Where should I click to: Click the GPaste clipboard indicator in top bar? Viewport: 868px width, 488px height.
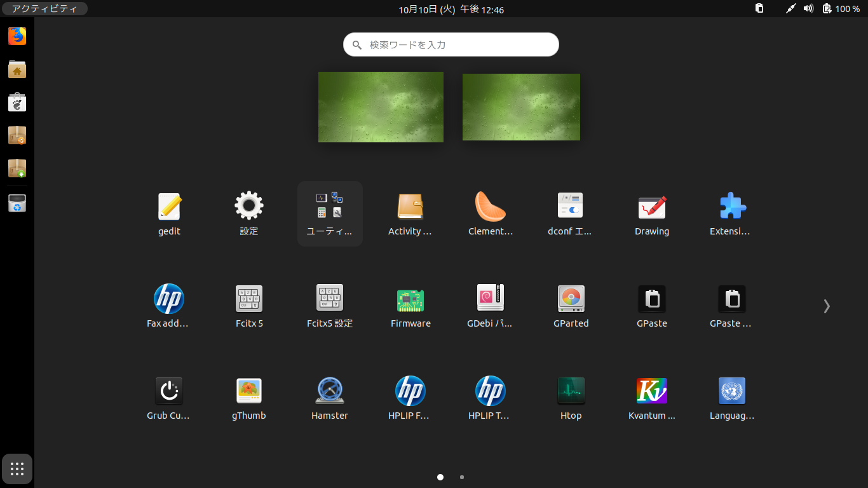point(759,9)
